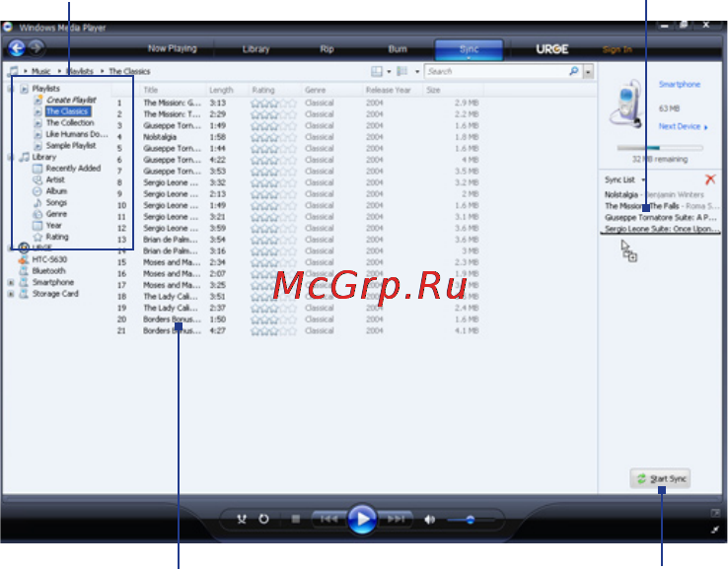Open Recently Added in Library

[x=73, y=168]
